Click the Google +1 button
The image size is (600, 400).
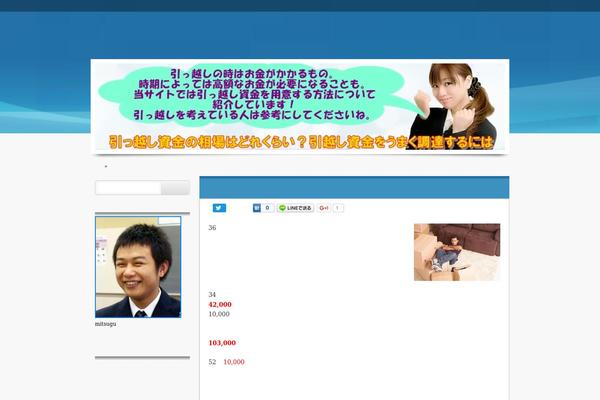[324, 208]
